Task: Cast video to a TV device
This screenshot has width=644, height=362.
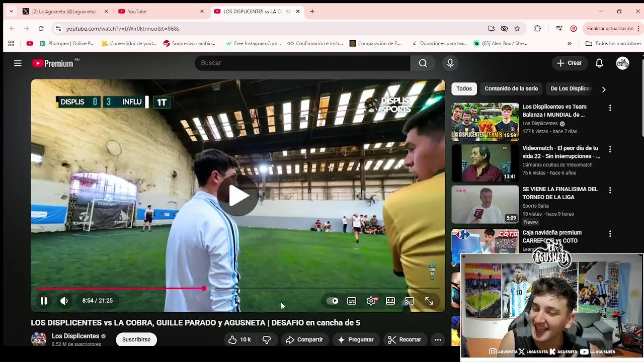Action: (410, 301)
